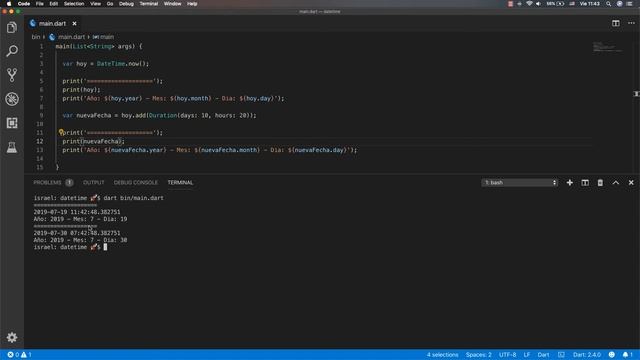The width and height of the screenshot is (640, 360).
Task: Switch to the Debug Console tab
Action: coord(136,182)
